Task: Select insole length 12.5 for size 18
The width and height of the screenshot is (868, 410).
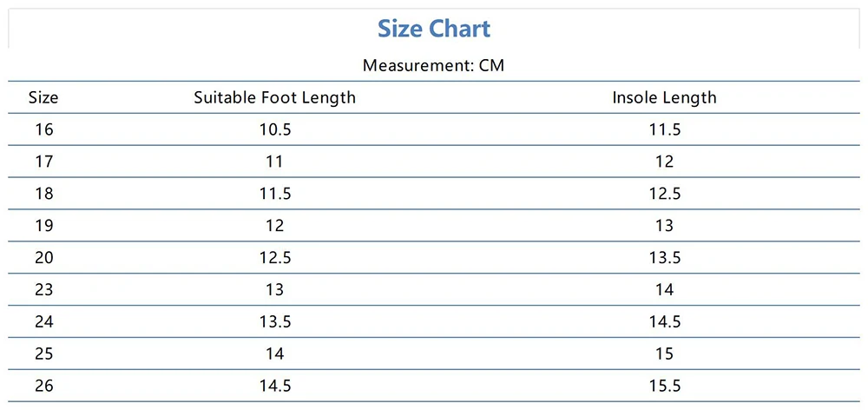Action: [664, 194]
